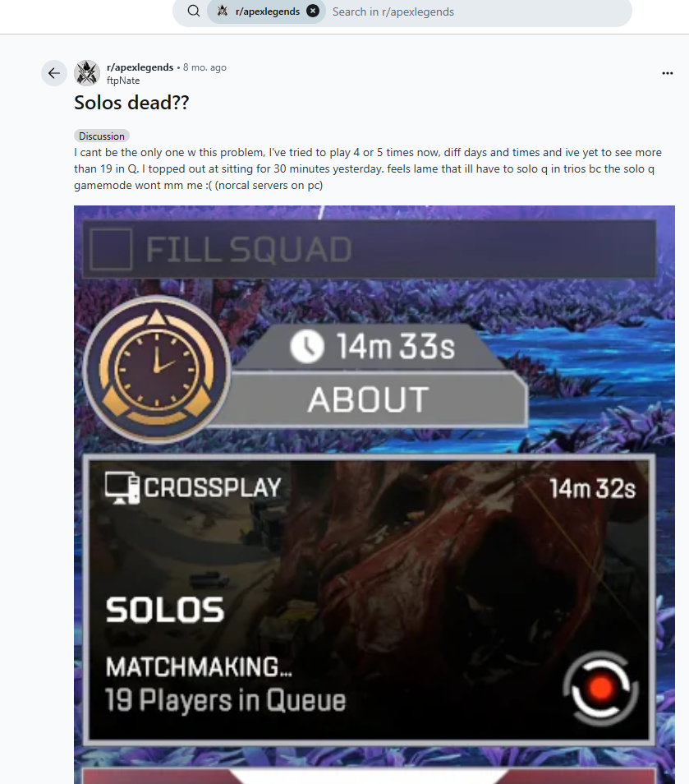This screenshot has height=784, width=689.
Task: Open the ABOUT tab
Action: click(x=369, y=400)
